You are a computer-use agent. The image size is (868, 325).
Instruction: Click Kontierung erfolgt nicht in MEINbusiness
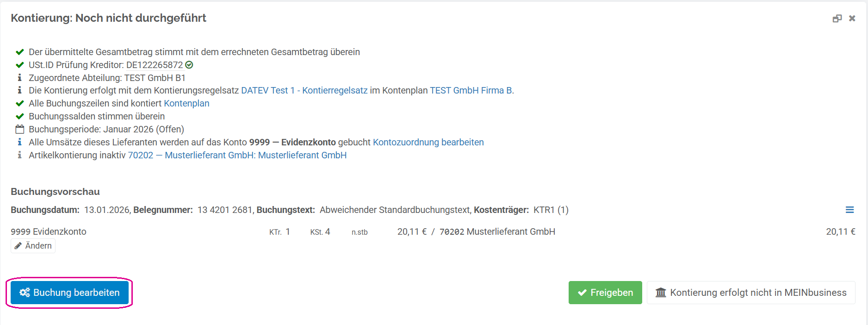[750, 293]
